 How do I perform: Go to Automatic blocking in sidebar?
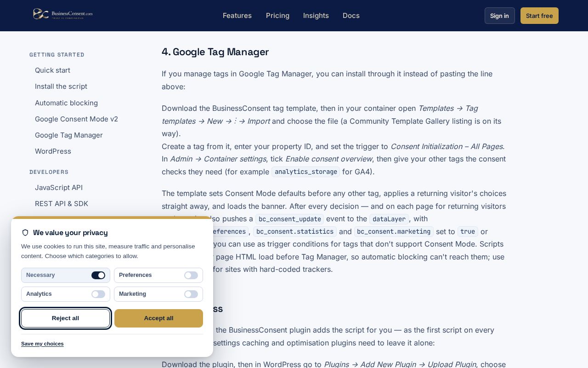click(x=66, y=103)
